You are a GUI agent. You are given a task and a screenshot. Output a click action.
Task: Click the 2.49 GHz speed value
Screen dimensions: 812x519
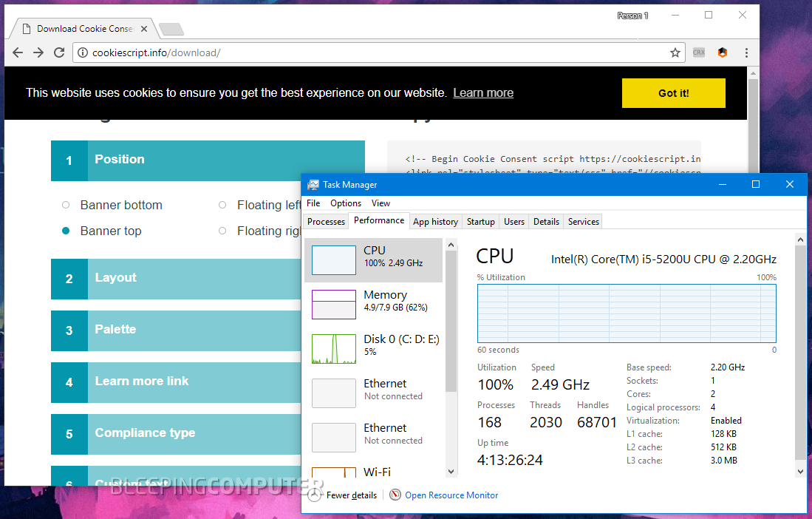tap(560, 385)
